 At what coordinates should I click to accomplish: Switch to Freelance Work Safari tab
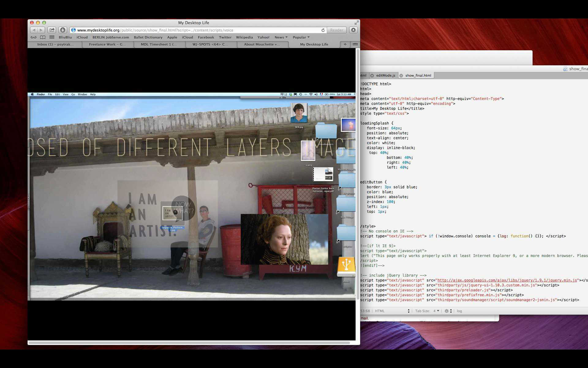point(107,44)
